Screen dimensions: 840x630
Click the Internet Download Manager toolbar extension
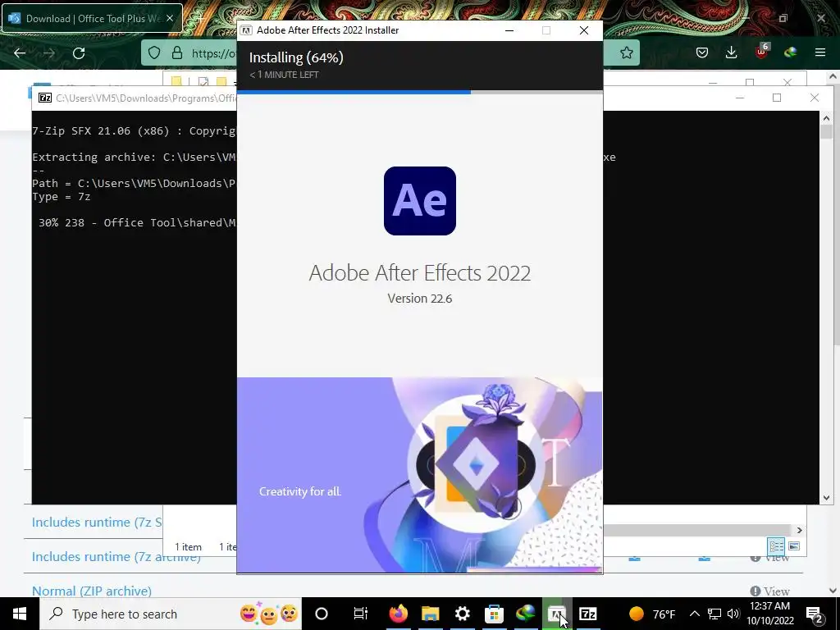pos(791,52)
